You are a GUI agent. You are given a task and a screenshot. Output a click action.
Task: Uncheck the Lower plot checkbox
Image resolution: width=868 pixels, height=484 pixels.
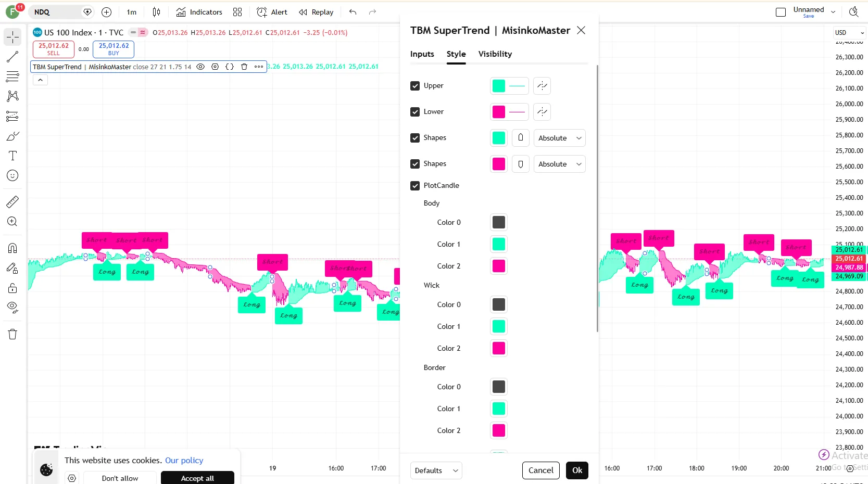(x=415, y=112)
